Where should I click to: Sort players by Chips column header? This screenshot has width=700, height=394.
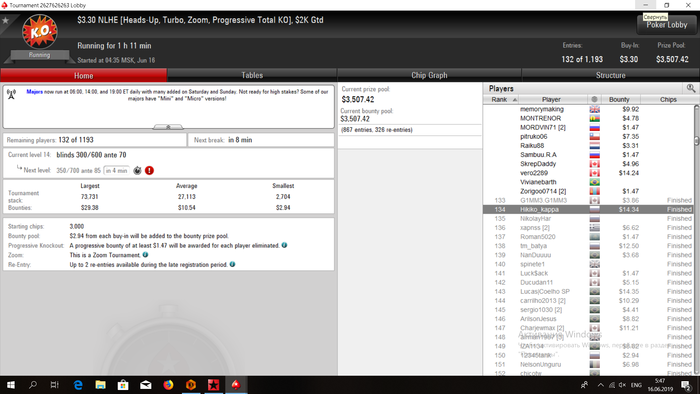click(667, 100)
